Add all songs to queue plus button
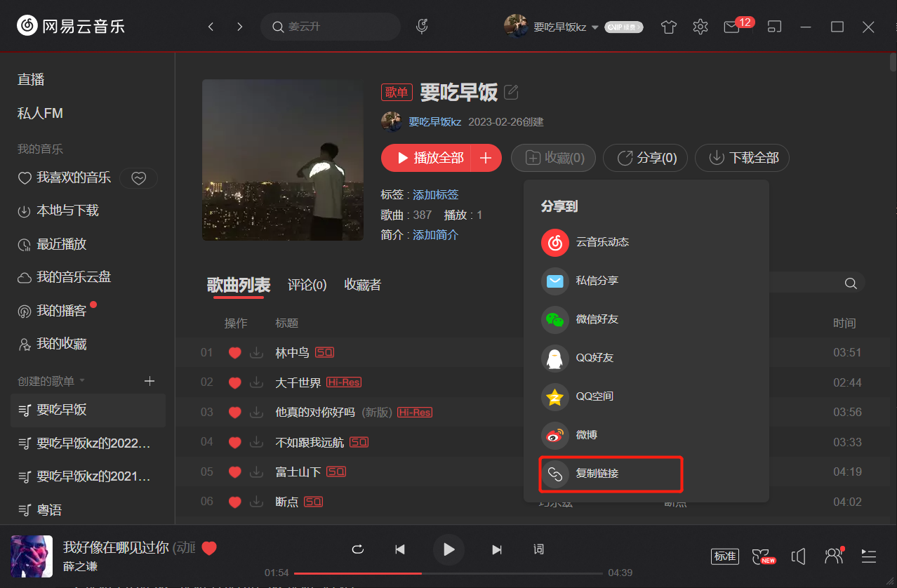 coord(486,158)
